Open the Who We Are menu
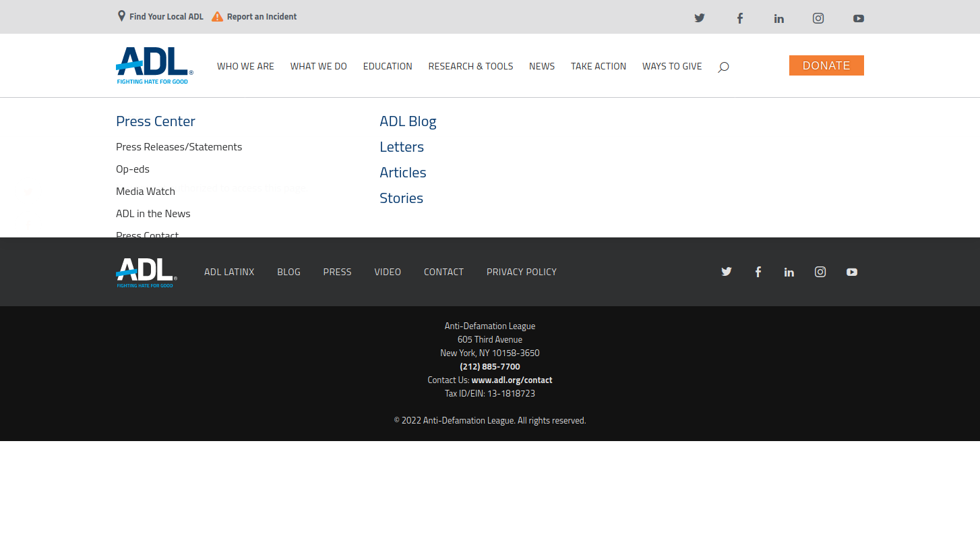The height and width of the screenshot is (549, 980). click(245, 66)
